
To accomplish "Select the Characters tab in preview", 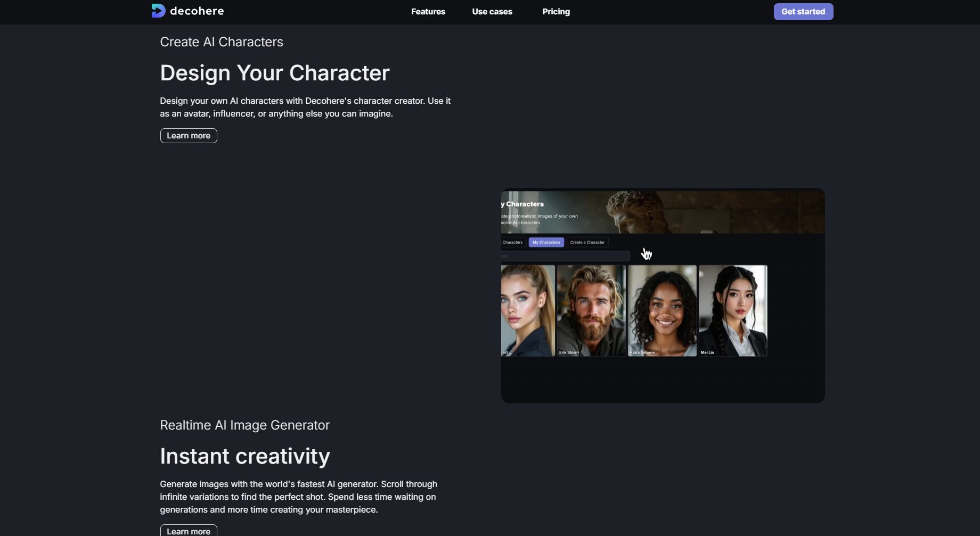I will click(513, 242).
